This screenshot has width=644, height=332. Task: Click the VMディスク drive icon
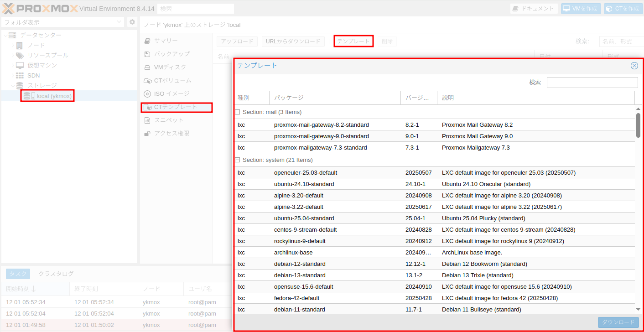click(x=147, y=67)
